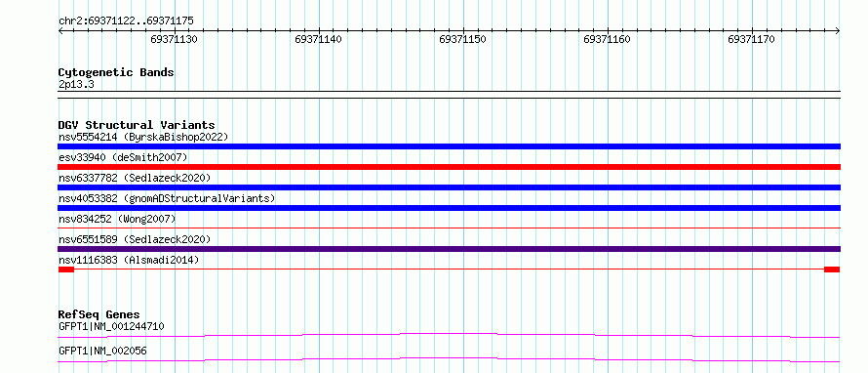Select the magenta intron line of NM_001244710
The height and width of the screenshot is (373, 868).
(449, 335)
